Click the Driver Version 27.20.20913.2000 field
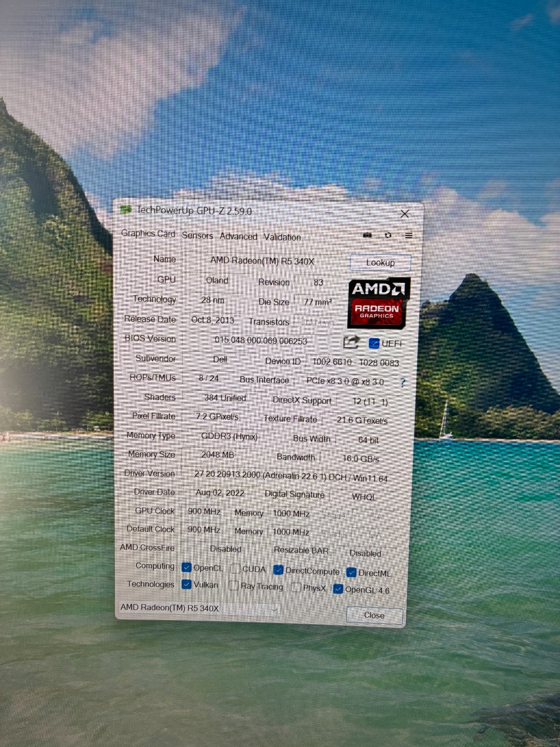 [291, 476]
